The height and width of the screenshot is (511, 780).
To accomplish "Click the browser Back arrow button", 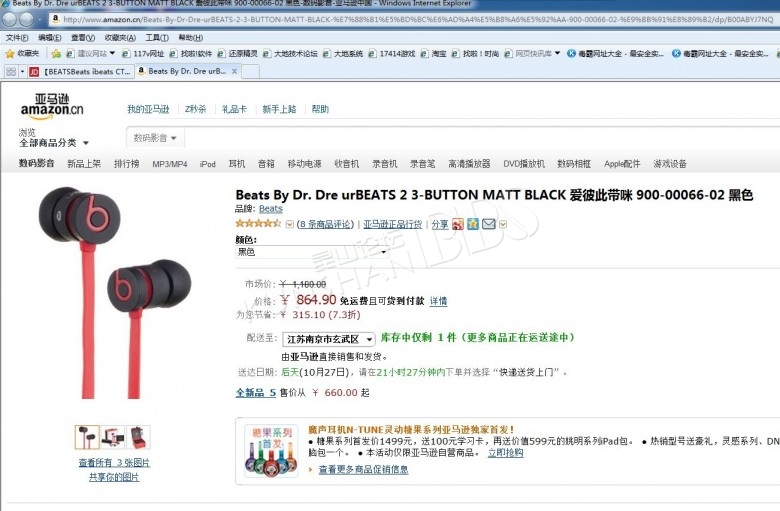I will pos(9,19).
